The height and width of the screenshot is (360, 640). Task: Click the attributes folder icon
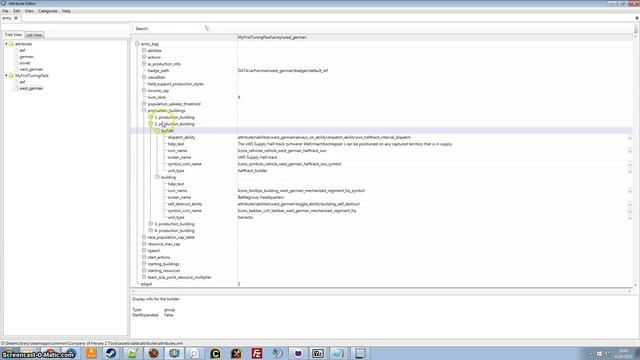click(x=11, y=44)
